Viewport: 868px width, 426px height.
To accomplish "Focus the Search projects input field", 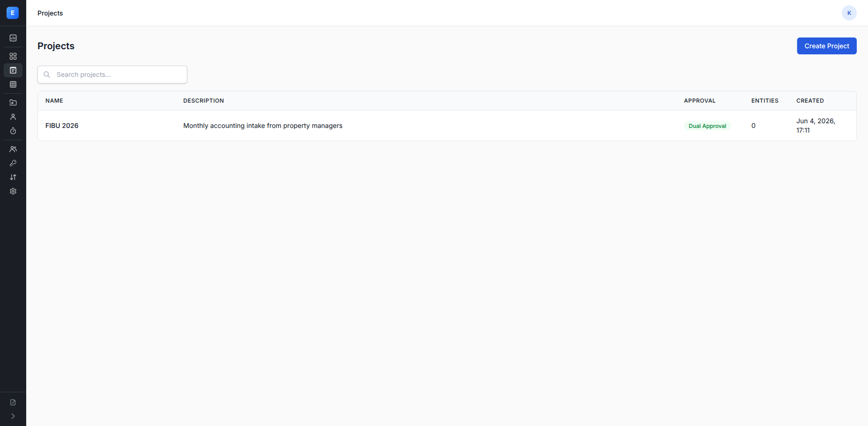I will click(112, 75).
